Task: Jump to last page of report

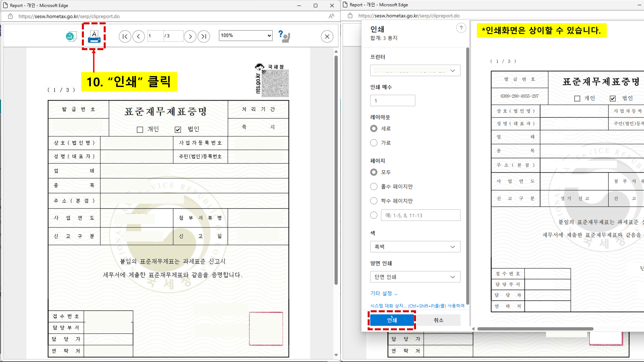Action: tap(204, 37)
